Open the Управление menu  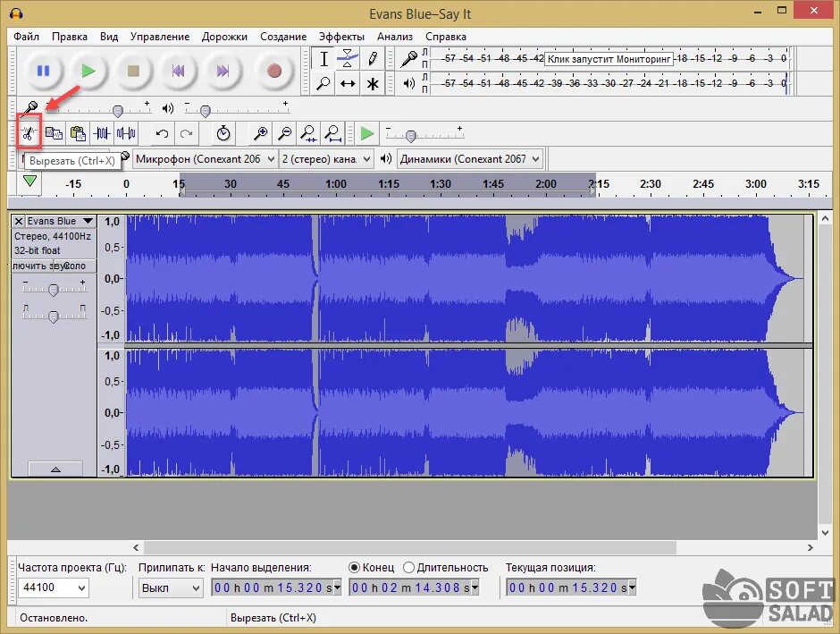pos(160,37)
